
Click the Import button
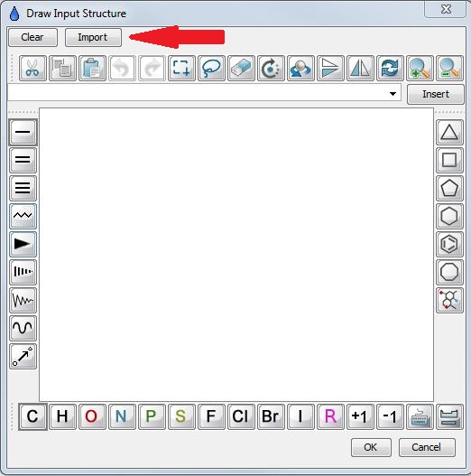93,37
